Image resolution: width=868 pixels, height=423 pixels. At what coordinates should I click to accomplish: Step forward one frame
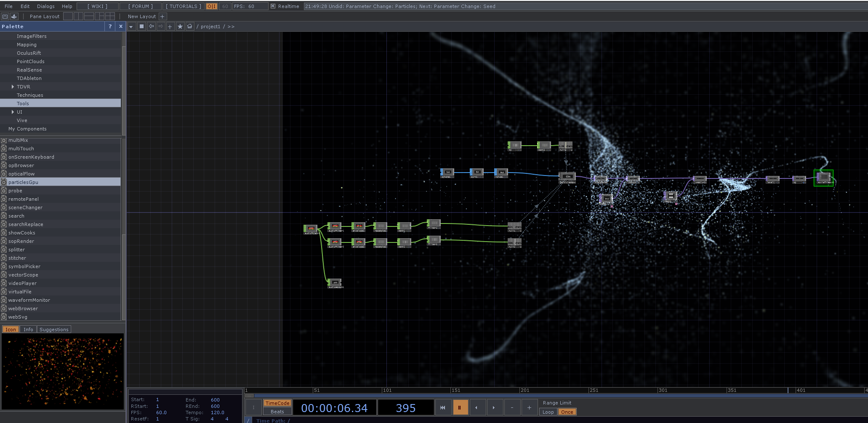(x=494, y=407)
